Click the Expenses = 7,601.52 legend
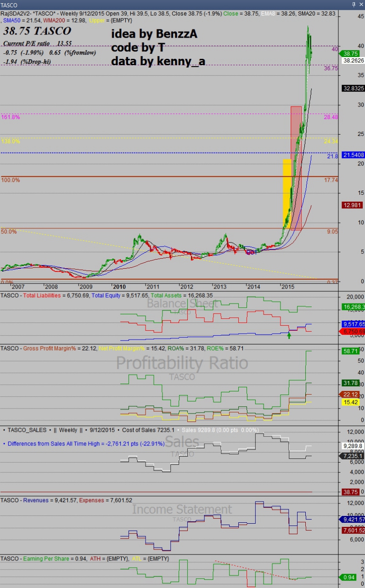The height and width of the screenshot is (588, 365). pyautogui.click(x=106, y=500)
